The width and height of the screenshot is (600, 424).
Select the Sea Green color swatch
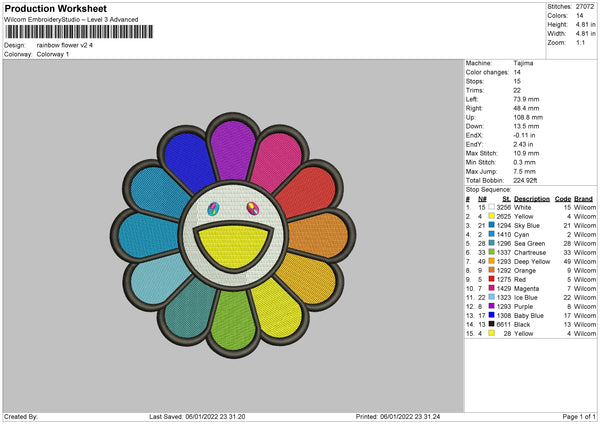pos(491,243)
